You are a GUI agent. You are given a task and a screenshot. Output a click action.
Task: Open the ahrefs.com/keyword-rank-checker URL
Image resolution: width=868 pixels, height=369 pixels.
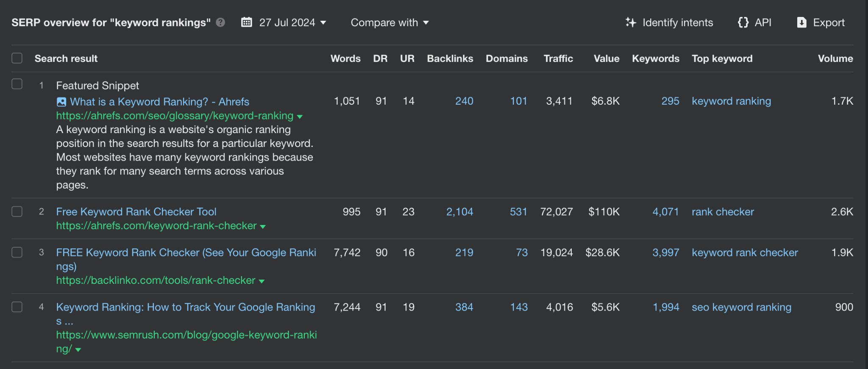pos(156,225)
